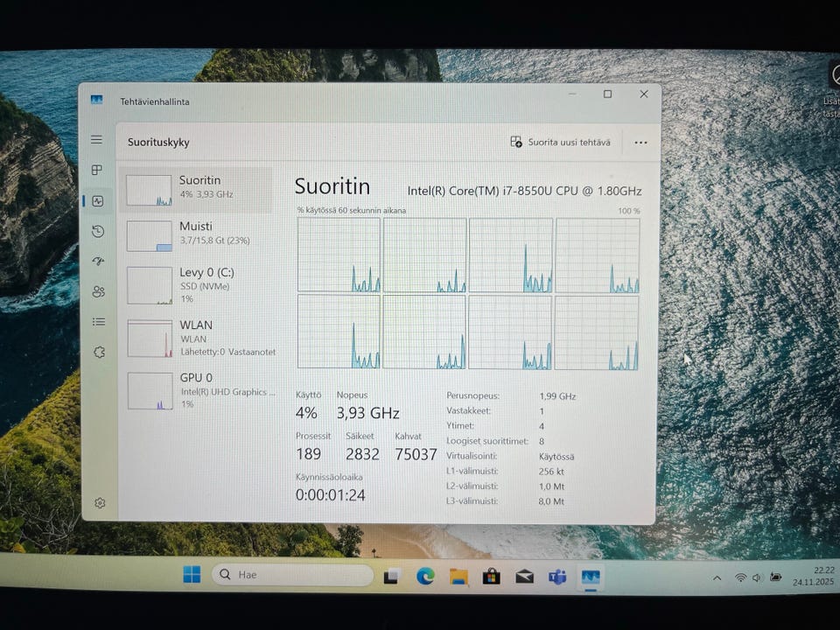The height and width of the screenshot is (630, 840).
Task: Click the last logical processor graph
Action: 596,332
